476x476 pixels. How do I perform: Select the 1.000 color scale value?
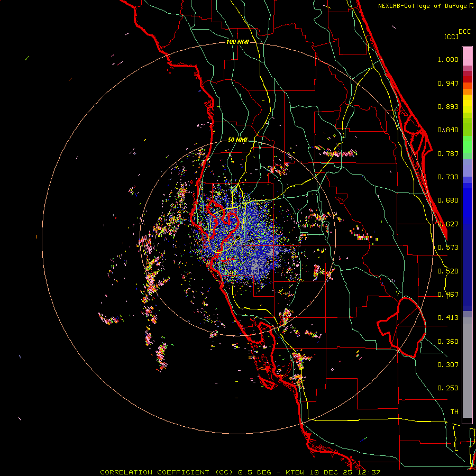tap(448, 59)
